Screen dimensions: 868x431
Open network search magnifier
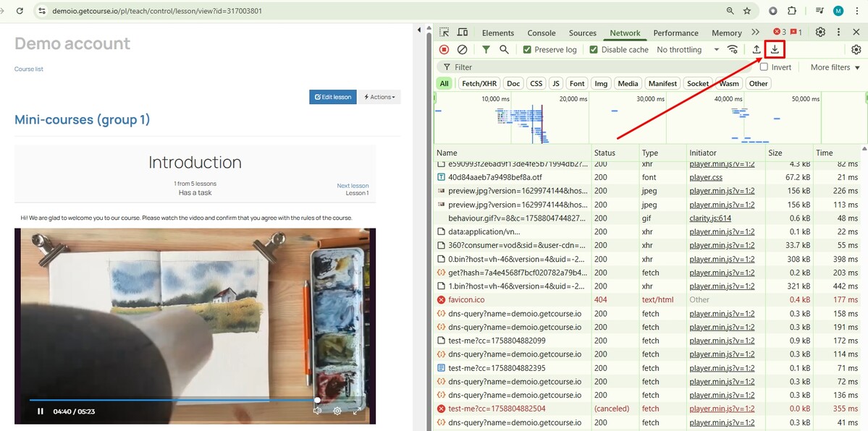[504, 49]
